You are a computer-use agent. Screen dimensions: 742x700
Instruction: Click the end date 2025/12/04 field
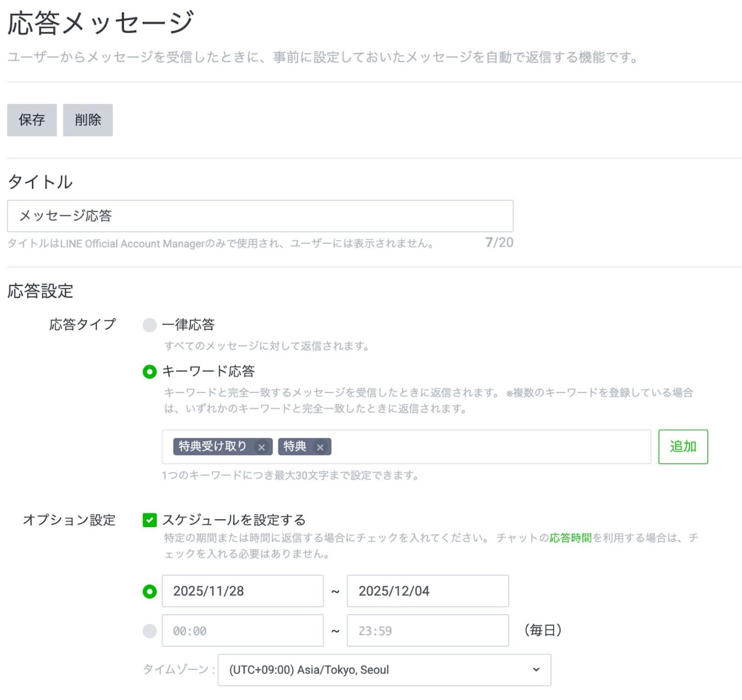(428, 591)
